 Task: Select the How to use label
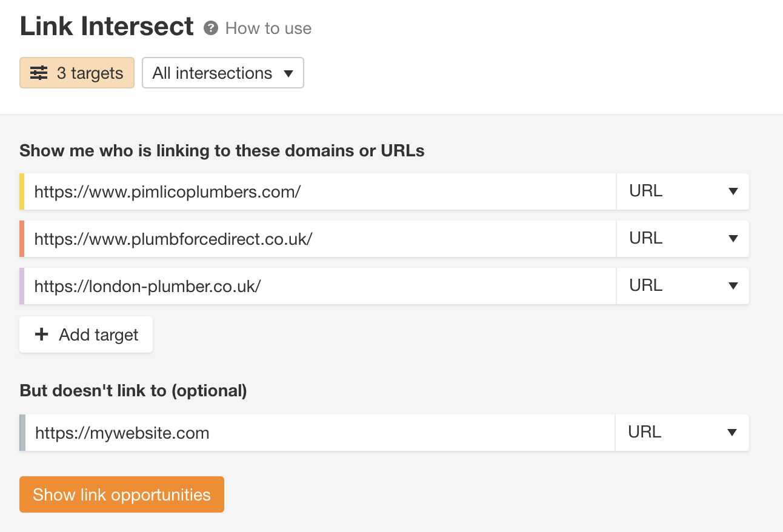(268, 28)
